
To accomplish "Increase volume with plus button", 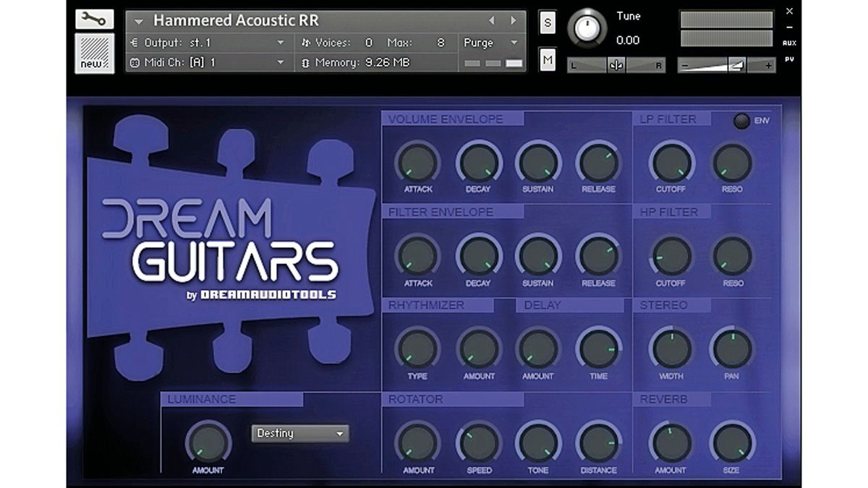I will pyautogui.click(x=768, y=66).
